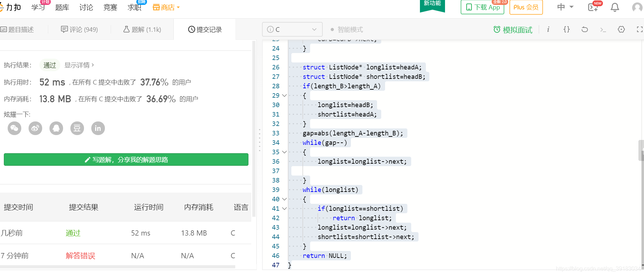The height and width of the screenshot is (275, 644).
Task: Toggle fullscreen editor mode
Action: click(x=640, y=29)
